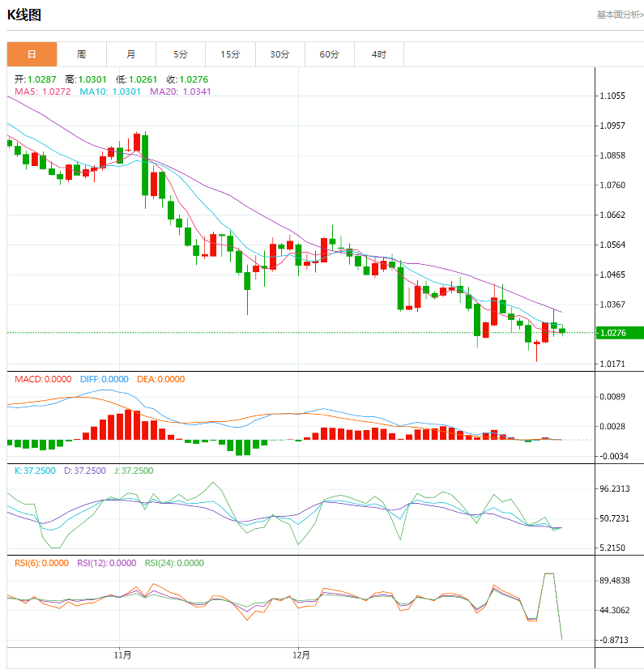This screenshot has width=644, height=669.
Task: Click the MA20: 1.0341 label
Action: pos(181,92)
